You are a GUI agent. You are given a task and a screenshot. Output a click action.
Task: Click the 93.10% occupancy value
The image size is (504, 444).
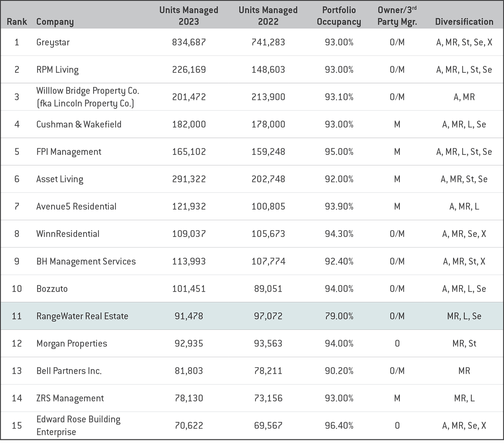point(339,97)
